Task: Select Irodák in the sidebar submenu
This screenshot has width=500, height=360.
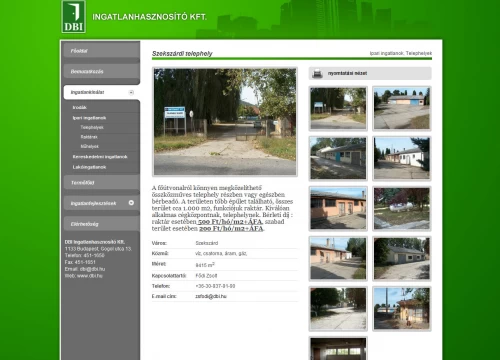Action: [80, 107]
